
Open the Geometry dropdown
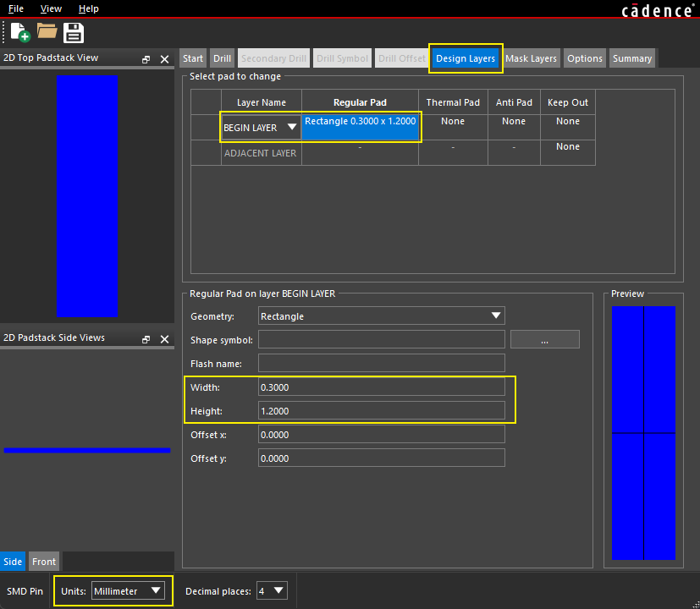pyautogui.click(x=381, y=316)
